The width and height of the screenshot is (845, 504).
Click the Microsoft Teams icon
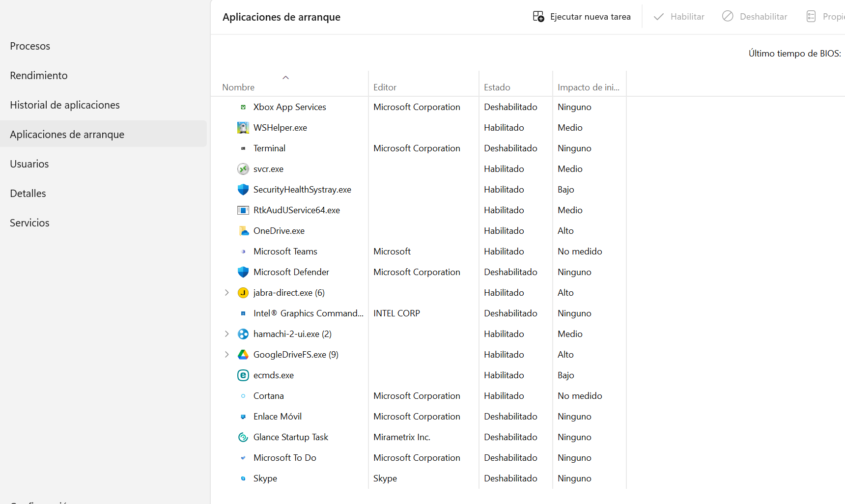click(x=243, y=252)
